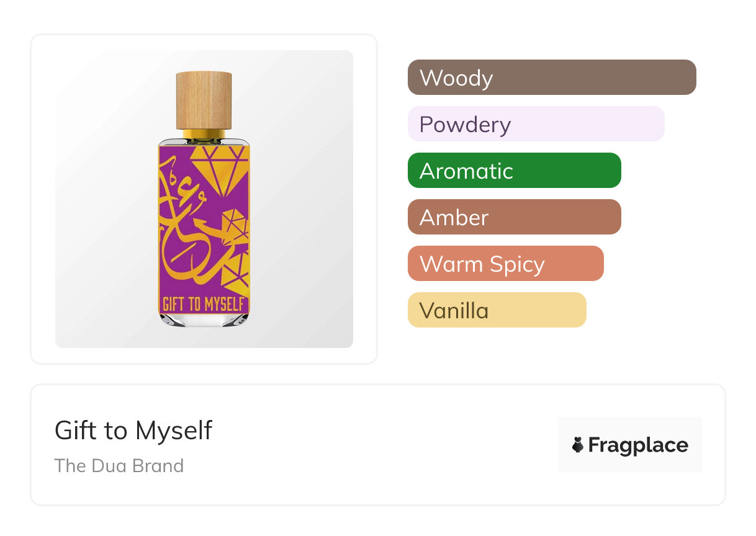
Task: Open the Gift to Myself title
Action: [133, 431]
